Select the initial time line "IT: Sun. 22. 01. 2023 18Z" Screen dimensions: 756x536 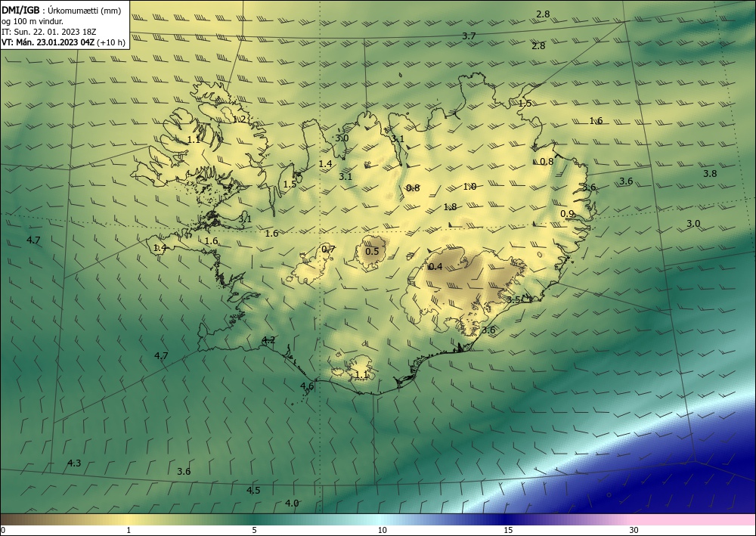49,32
